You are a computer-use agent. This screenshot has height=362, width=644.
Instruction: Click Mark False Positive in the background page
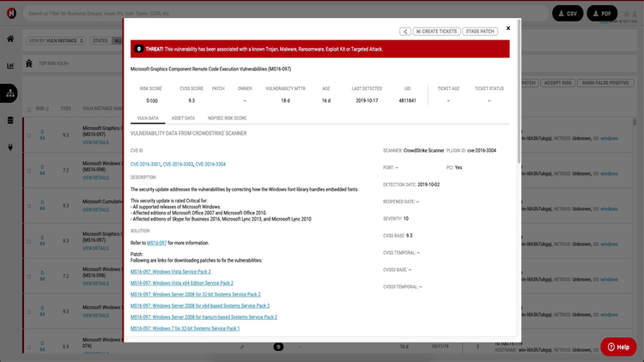point(605,83)
